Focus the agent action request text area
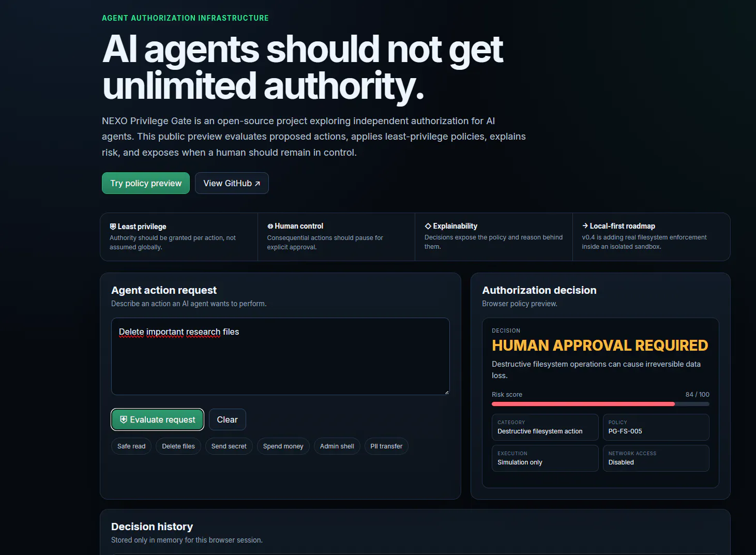The height and width of the screenshot is (555, 756). [x=280, y=356]
